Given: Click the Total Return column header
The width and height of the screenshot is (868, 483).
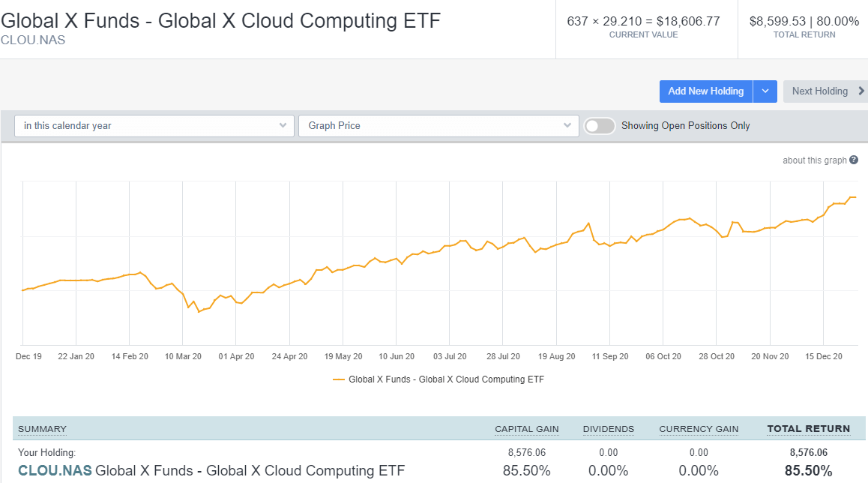Looking at the screenshot, I should [x=809, y=428].
